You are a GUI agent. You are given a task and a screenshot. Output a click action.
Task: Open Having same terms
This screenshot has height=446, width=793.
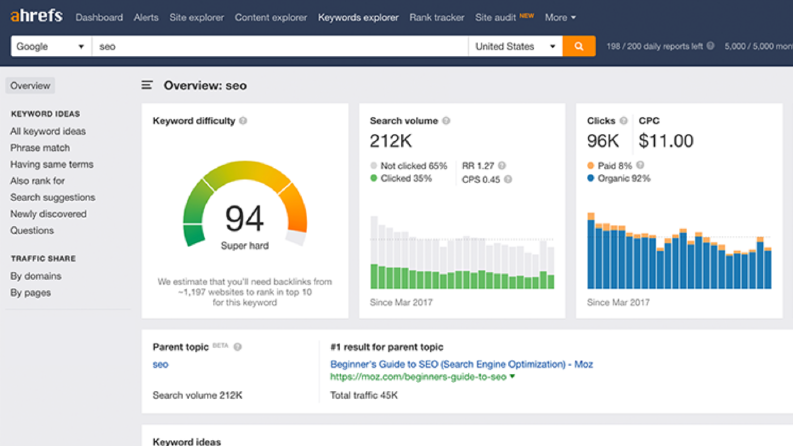[x=52, y=164]
